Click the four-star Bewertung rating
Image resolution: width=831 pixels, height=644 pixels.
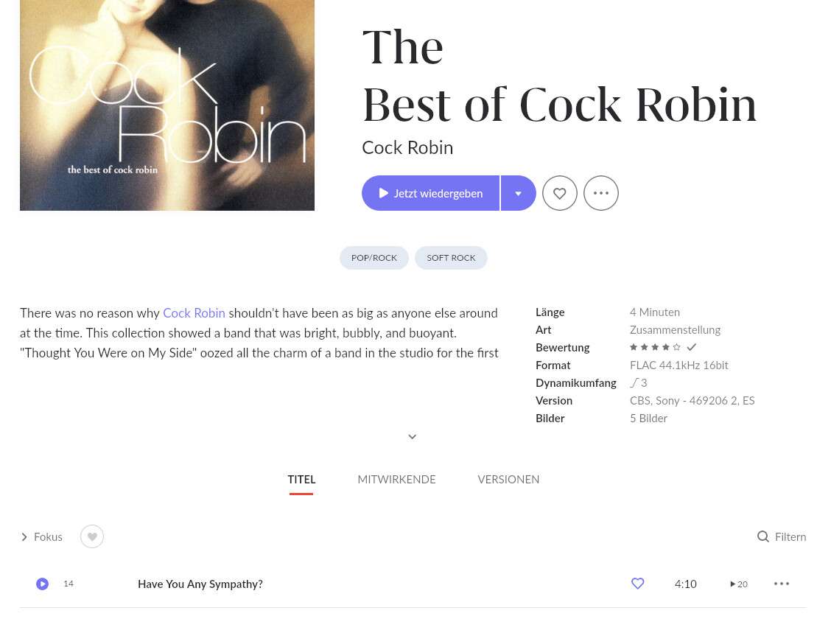click(x=655, y=347)
